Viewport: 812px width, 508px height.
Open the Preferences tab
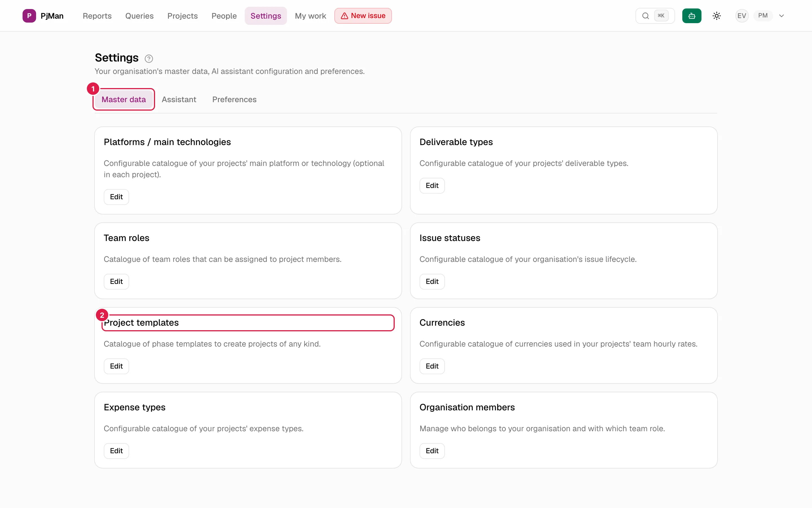pyautogui.click(x=234, y=99)
